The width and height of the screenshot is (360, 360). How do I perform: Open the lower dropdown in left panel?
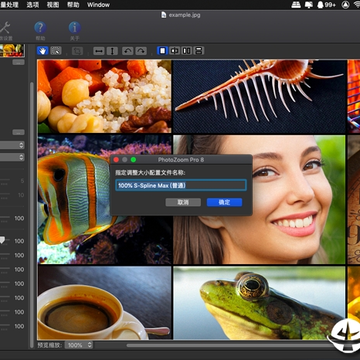[12, 157]
